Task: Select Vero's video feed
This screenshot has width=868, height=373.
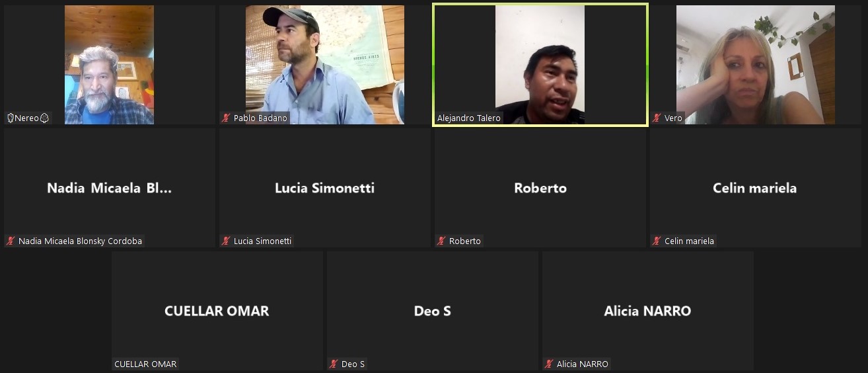Action: click(x=756, y=65)
